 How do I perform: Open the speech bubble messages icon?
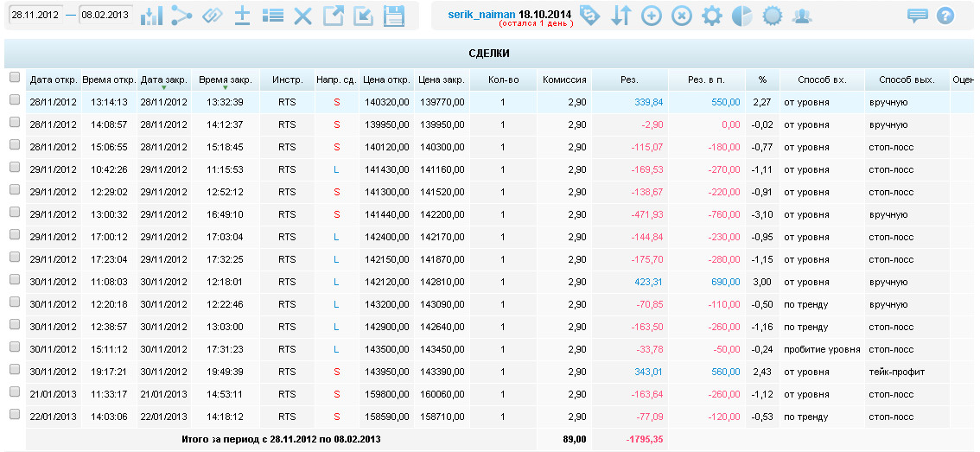click(917, 16)
